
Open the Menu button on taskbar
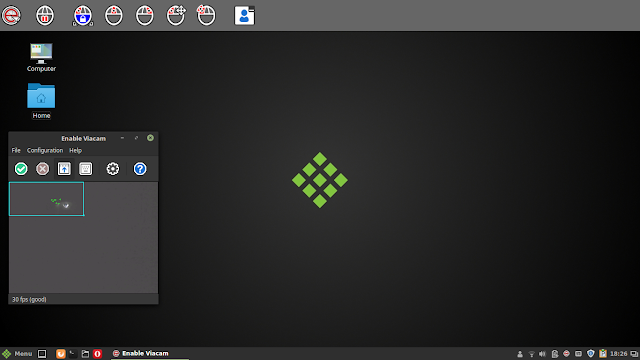pos(17,353)
